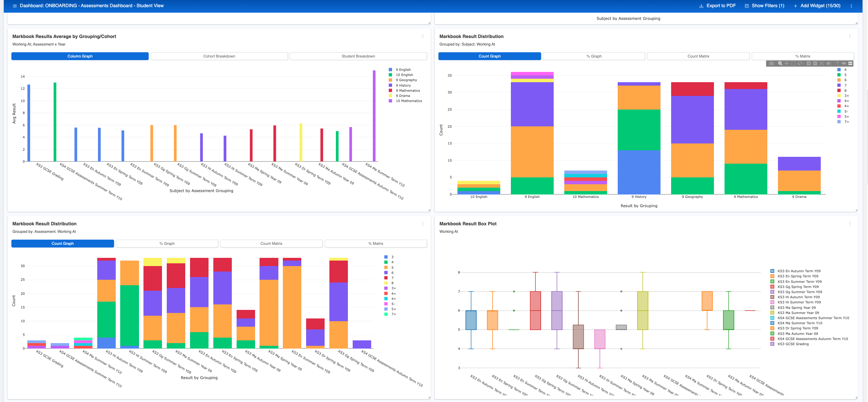This screenshot has width=868, height=402.
Task: Switch to the Cohort Breakdown tab
Action: pyautogui.click(x=219, y=56)
